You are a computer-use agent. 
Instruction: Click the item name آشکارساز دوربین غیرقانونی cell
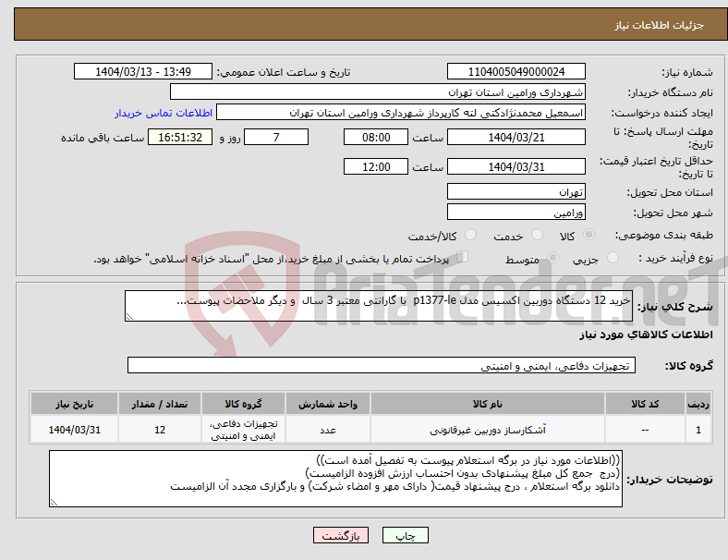488,430
